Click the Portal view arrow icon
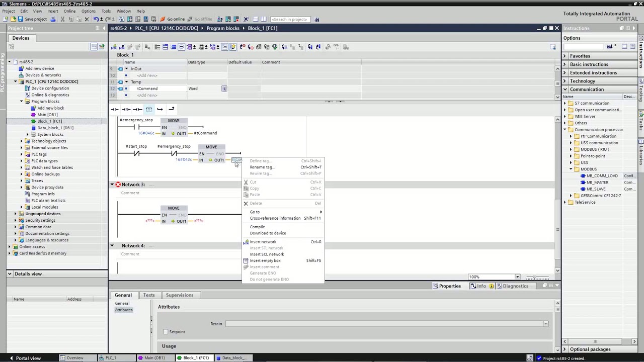Screen dimensions: 644x362 click(11, 358)
